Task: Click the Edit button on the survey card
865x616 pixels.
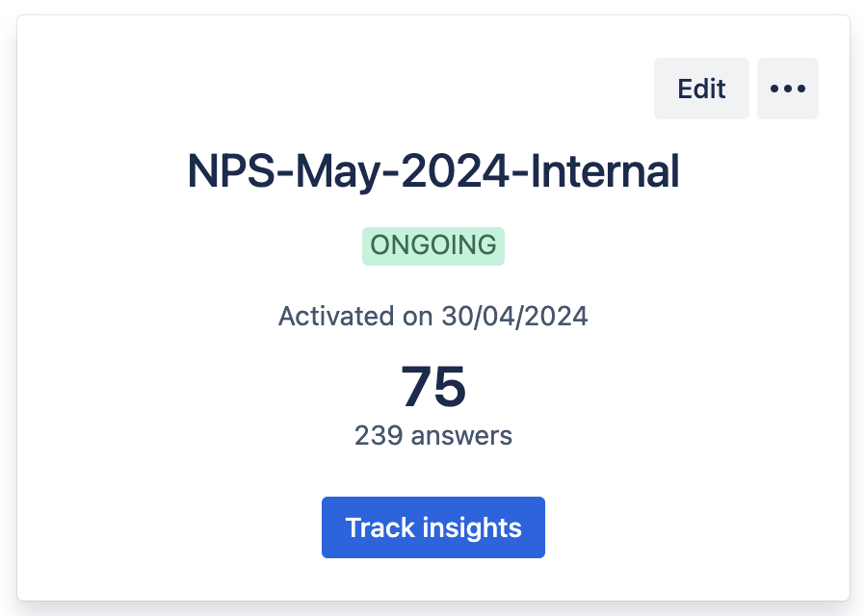Action: tap(701, 89)
